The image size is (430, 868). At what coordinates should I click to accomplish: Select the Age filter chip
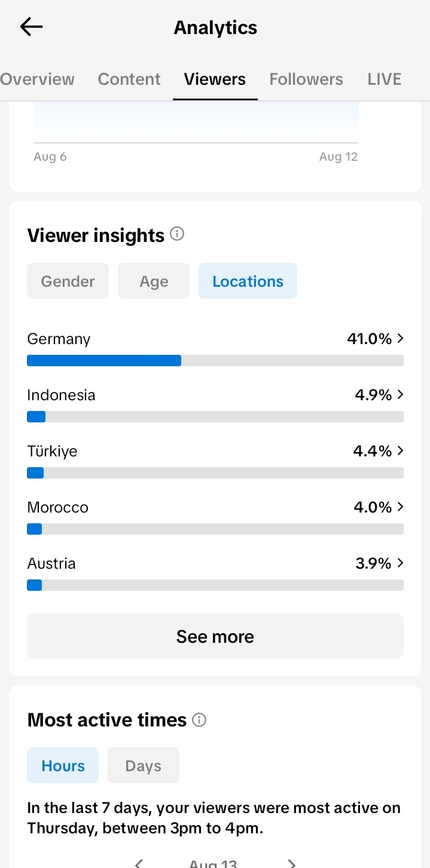(x=154, y=281)
